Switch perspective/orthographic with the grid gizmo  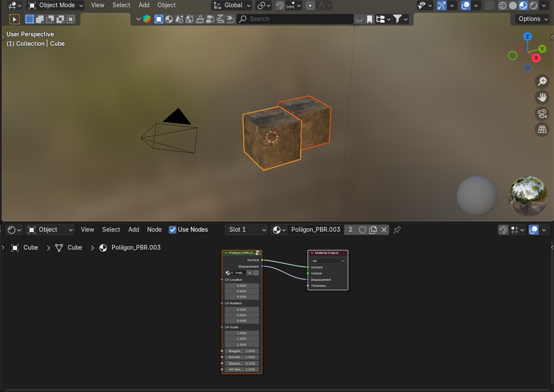coord(542,130)
